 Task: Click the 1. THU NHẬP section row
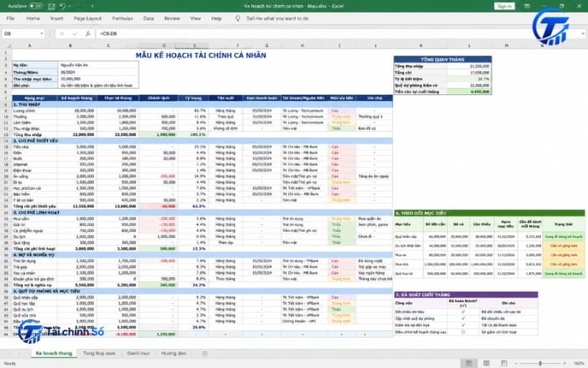click(x=202, y=105)
